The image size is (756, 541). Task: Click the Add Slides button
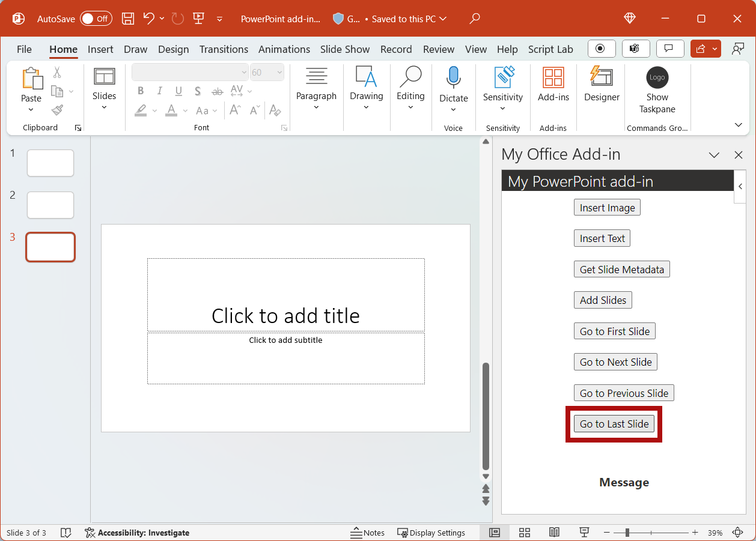603,300
